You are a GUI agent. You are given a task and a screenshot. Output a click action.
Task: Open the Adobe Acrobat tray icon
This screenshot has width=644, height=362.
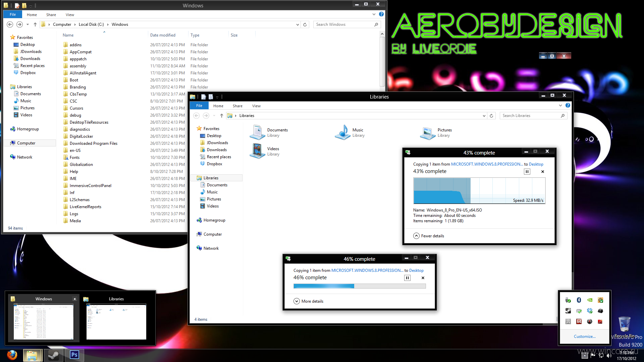click(x=600, y=321)
